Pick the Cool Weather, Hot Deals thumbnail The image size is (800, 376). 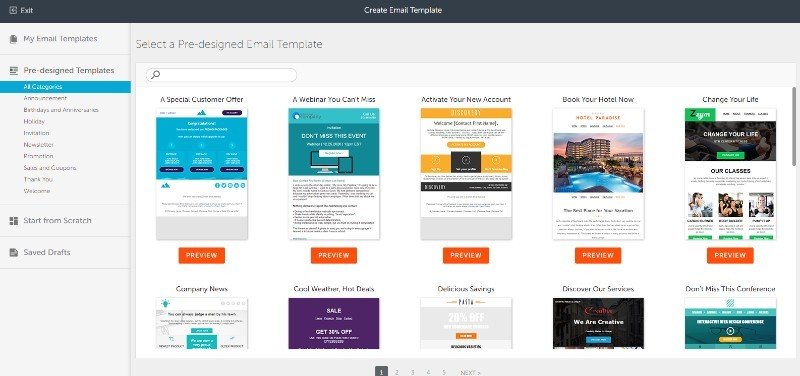click(334, 323)
